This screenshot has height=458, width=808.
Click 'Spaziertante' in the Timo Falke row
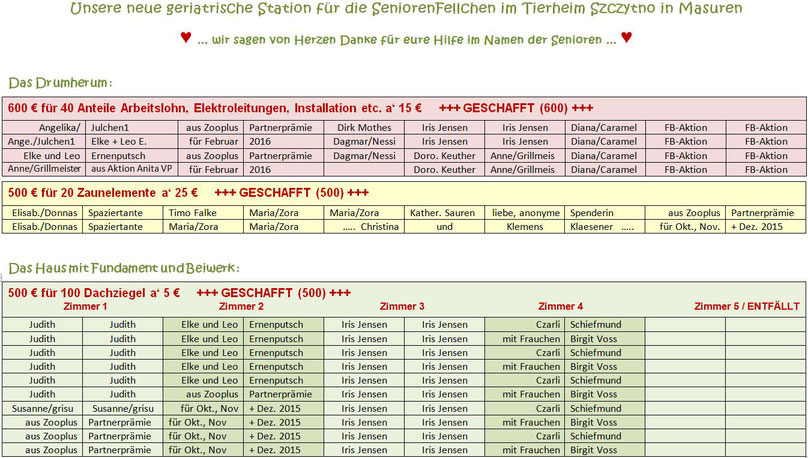[115, 213]
